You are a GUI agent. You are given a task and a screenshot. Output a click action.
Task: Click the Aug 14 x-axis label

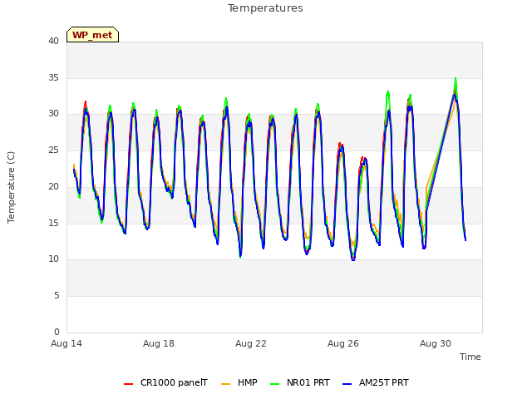pyautogui.click(x=66, y=343)
